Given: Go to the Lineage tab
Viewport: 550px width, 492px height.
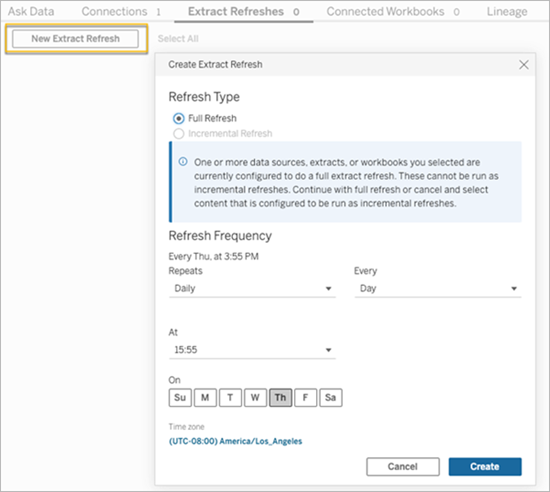Looking at the screenshot, I should tap(507, 12).
